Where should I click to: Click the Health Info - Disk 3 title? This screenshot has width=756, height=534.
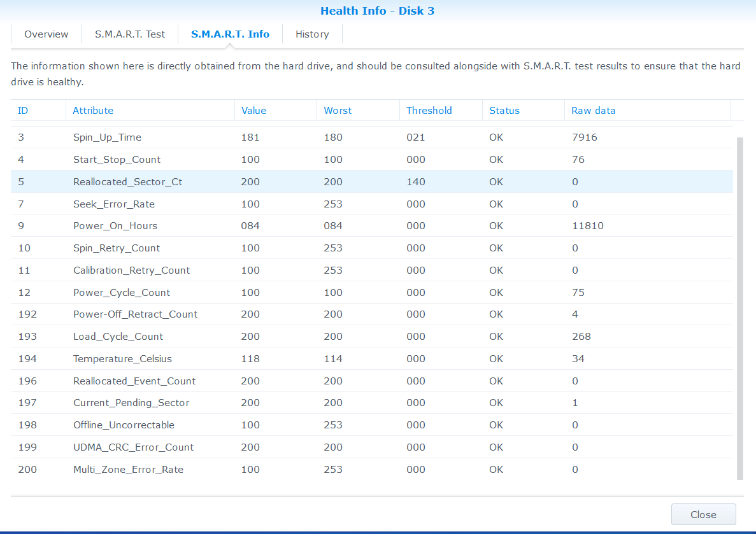[x=378, y=11]
